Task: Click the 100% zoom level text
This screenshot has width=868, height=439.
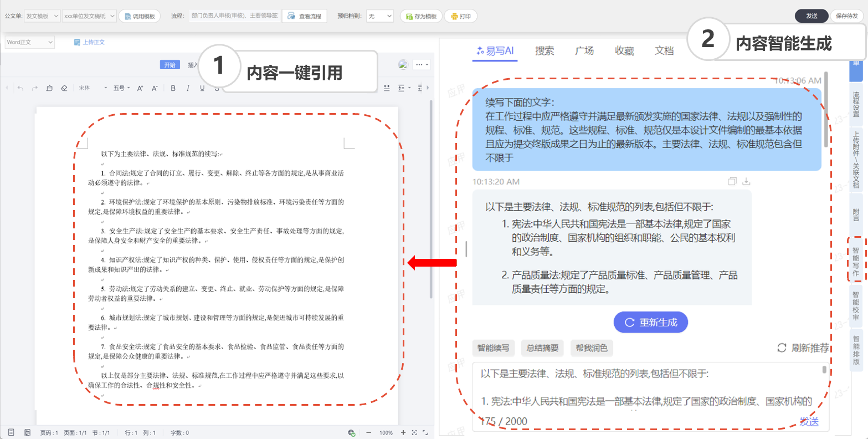Action: (386, 433)
